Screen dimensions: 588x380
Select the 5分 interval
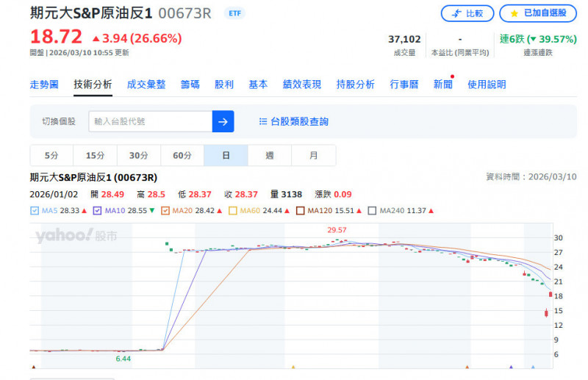pos(51,155)
